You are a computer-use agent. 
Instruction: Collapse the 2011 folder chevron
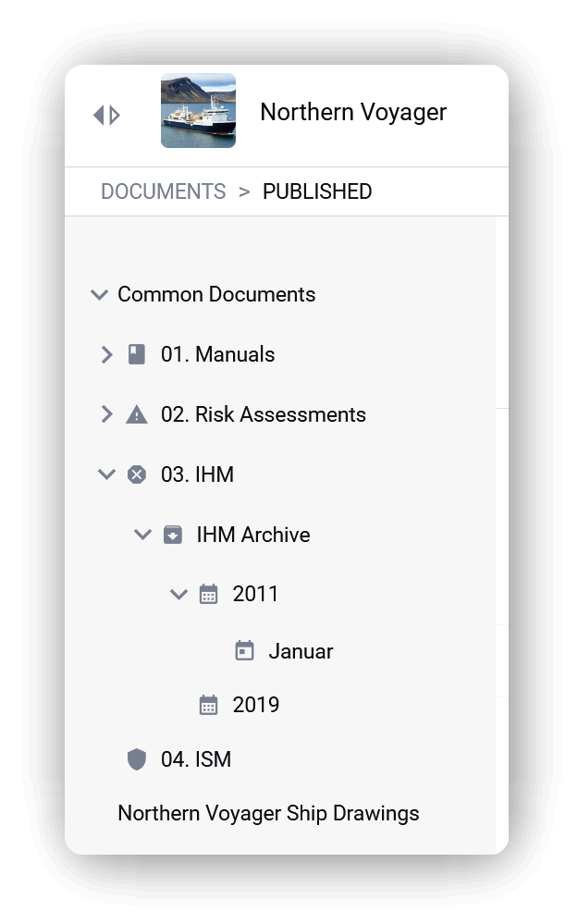(178, 594)
